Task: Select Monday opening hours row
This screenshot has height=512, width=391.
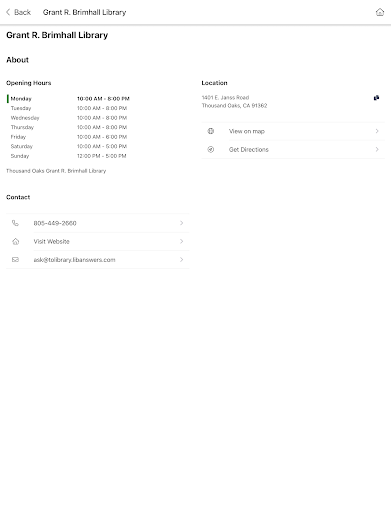Action: [x=68, y=99]
